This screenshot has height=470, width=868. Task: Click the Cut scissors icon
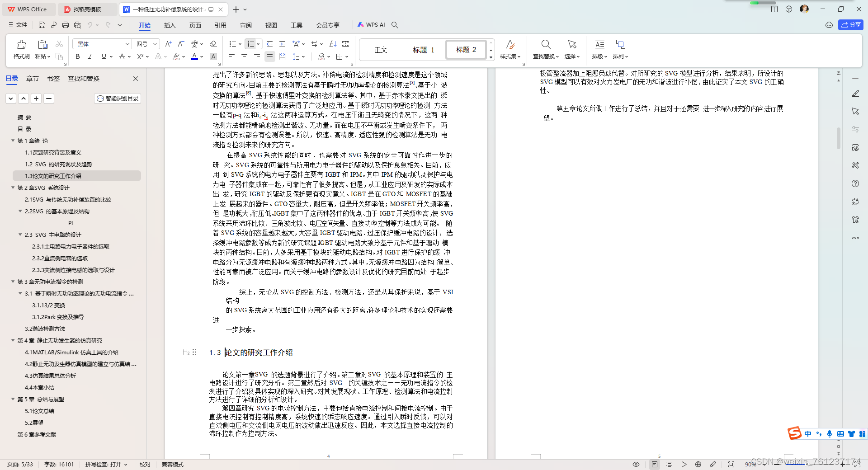point(59,44)
